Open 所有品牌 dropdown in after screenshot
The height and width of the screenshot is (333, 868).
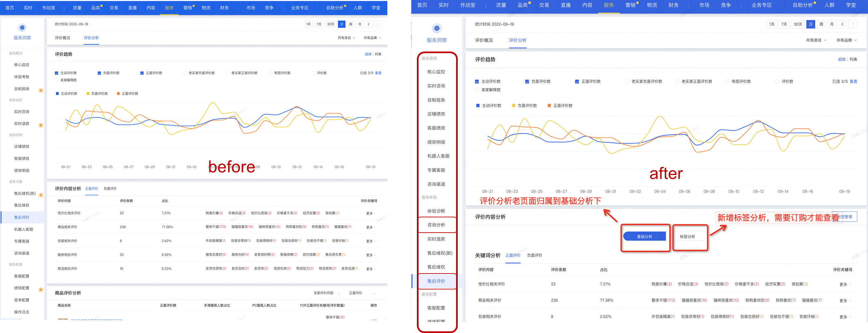pyautogui.click(x=846, y=41)
